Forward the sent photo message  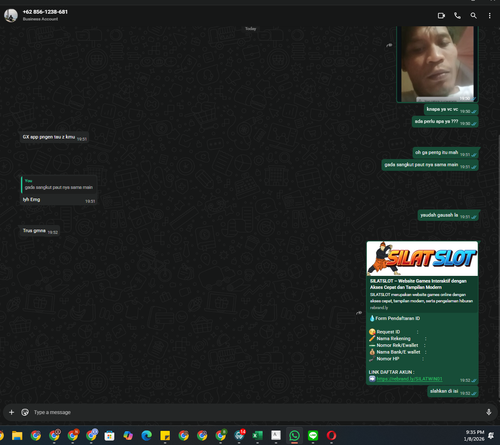tap(389, 45)
